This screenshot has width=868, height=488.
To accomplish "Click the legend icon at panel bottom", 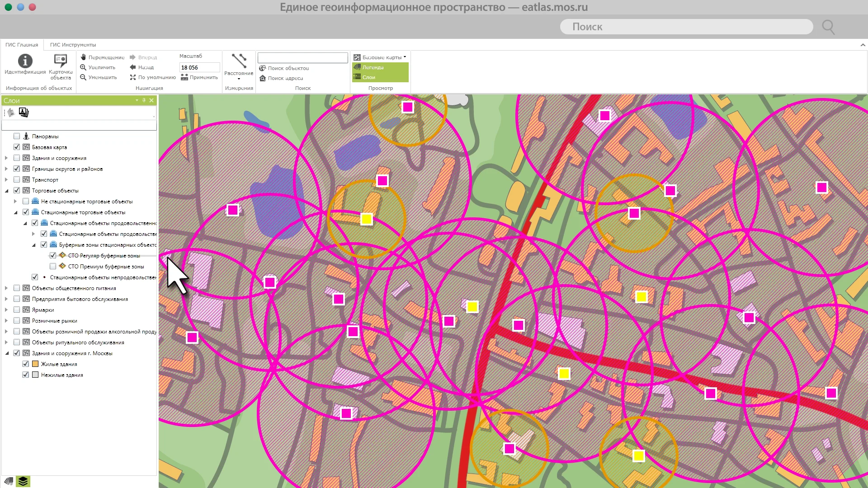I will click(x=9, y=482).
